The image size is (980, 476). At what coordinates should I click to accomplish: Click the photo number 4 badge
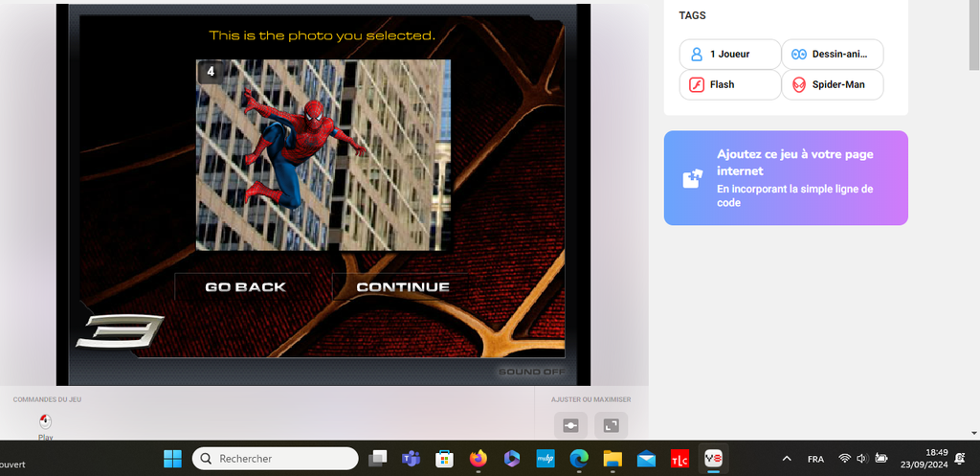tap(211, 72)
